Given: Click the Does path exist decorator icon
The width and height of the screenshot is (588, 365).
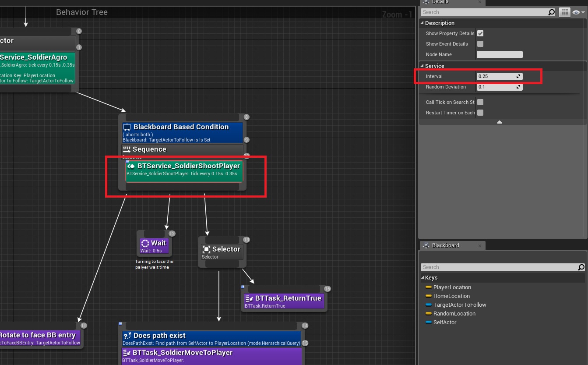Looking at the screenshot, I should pos(127,336).
